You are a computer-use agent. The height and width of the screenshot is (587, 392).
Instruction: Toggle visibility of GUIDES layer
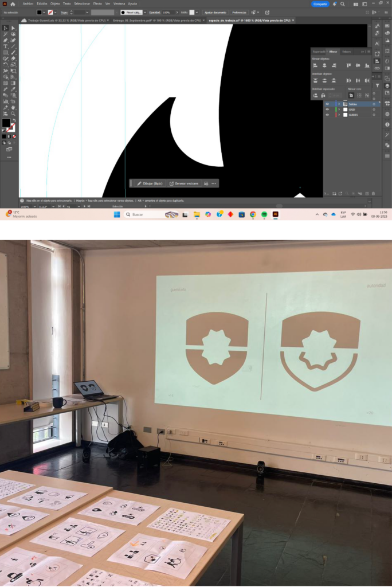(x=327, y=115)
